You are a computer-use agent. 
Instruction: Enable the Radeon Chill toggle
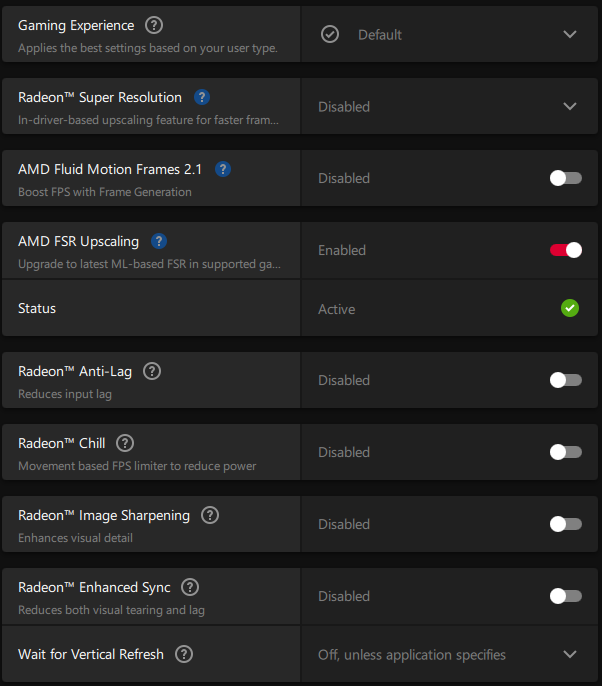[x=566, y=452]
